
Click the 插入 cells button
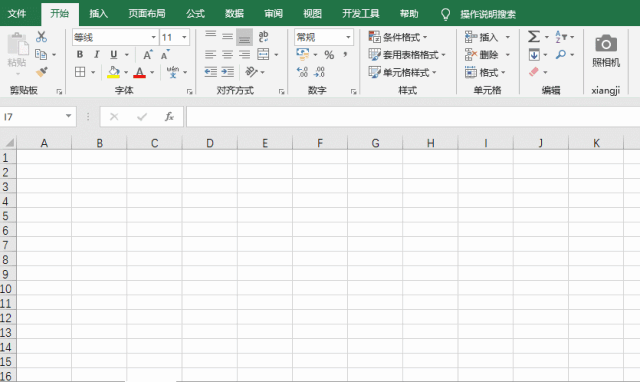click(482, 37)
